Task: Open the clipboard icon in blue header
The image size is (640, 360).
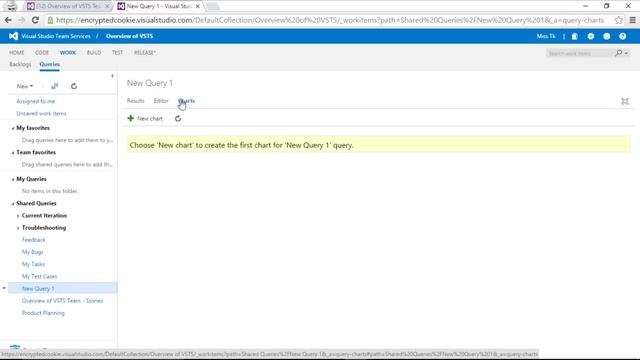Action: pyautogui.click(x=575, y=36)
